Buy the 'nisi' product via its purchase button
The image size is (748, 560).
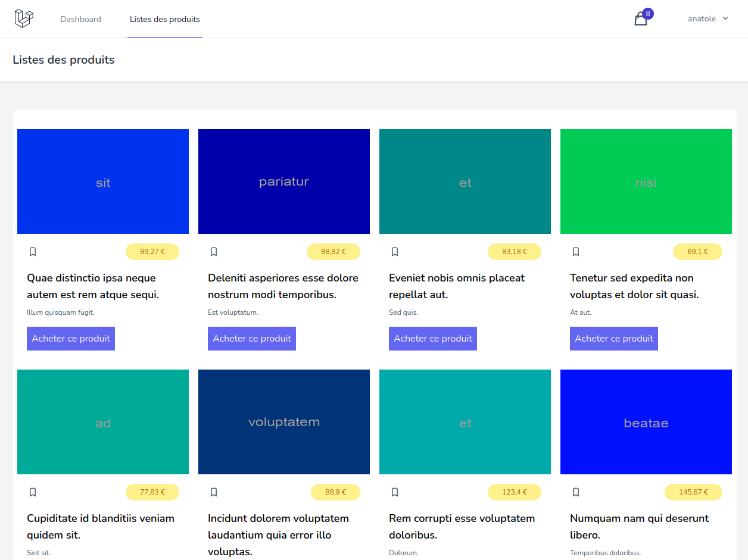point(613,338)
